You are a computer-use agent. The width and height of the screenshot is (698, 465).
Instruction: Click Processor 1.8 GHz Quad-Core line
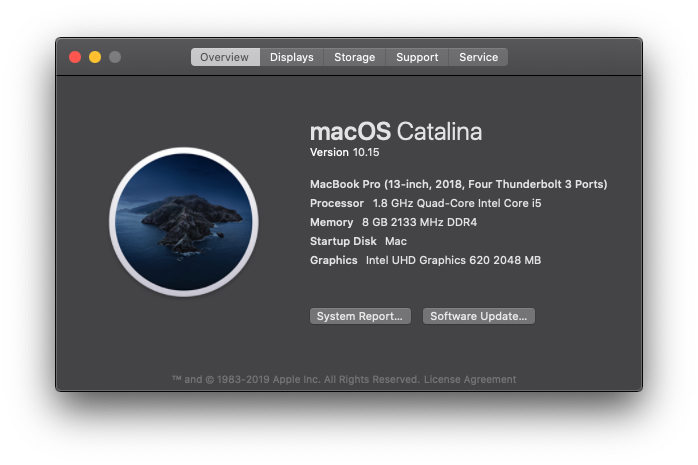426,203
